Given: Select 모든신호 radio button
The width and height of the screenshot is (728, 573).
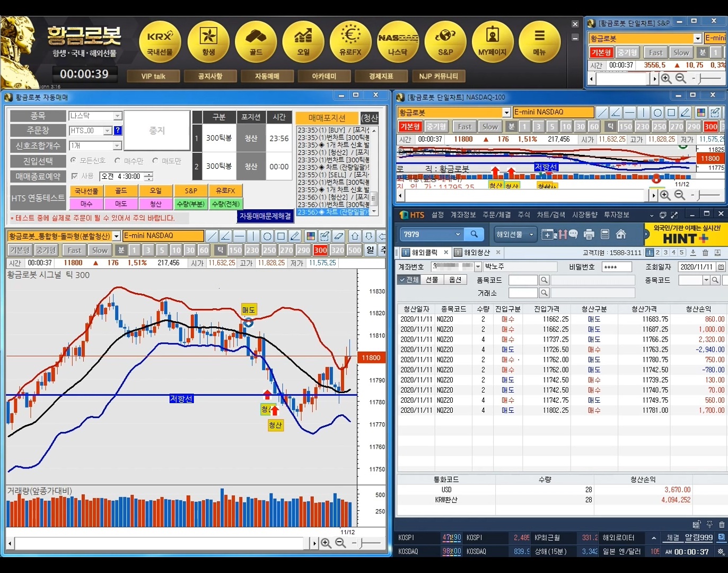Looking at the screenshot, I should pos(73,160).
